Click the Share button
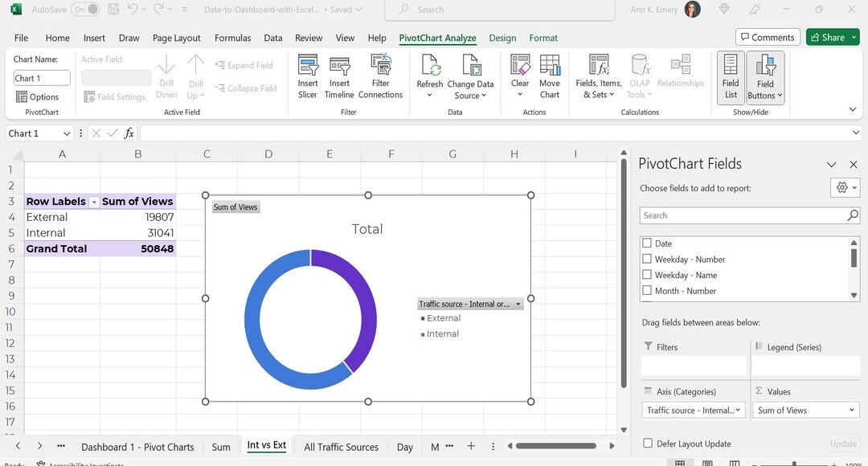The image size is (868, 466). coord(827,37)
